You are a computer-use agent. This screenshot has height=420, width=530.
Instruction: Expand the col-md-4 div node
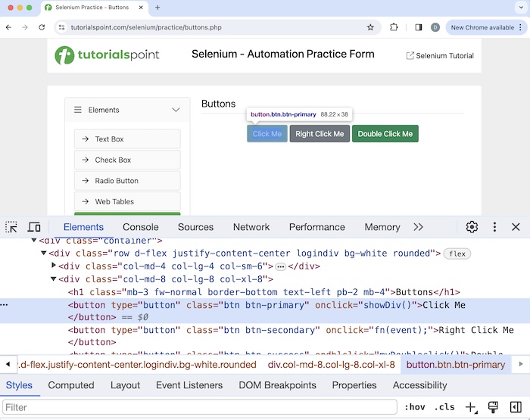tap(54, 266)
